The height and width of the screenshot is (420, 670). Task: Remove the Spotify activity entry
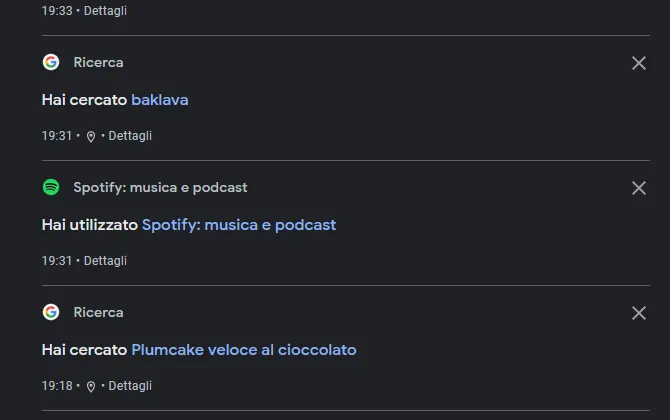[x=639, y=188]
